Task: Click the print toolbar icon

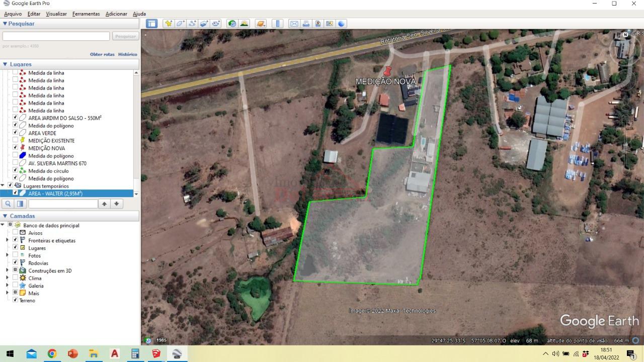Action: click(306, 24)
